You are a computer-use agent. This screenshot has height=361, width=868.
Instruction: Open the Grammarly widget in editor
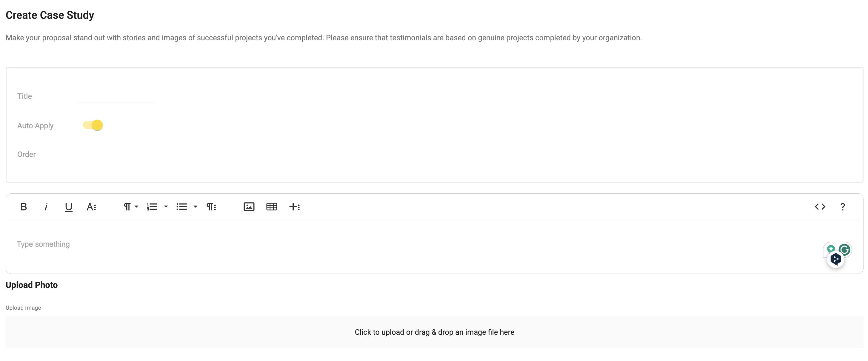(844, 249)
